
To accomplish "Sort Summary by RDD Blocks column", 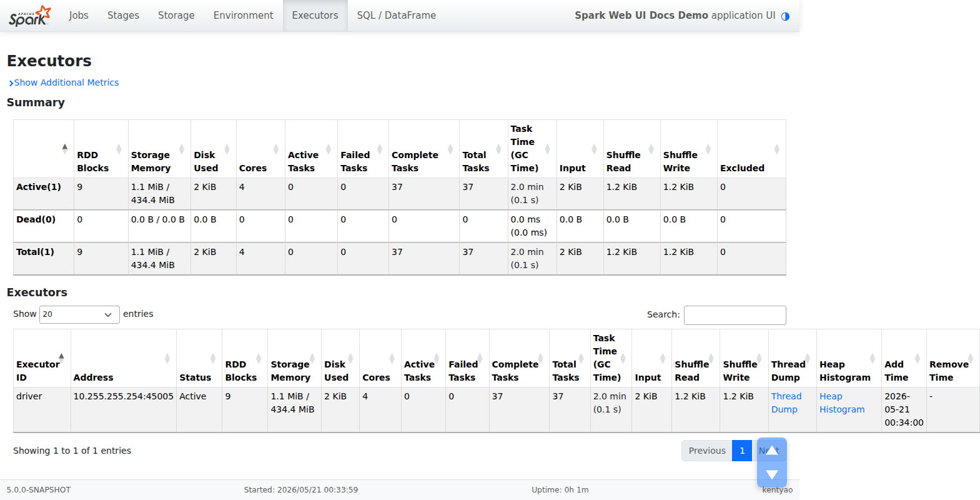I will click(x=101, y=149).
